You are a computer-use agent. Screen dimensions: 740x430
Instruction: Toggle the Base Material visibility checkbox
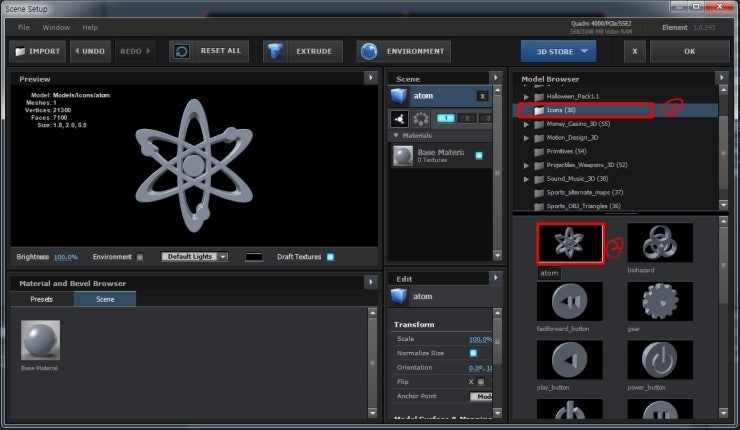pos(479,155)
